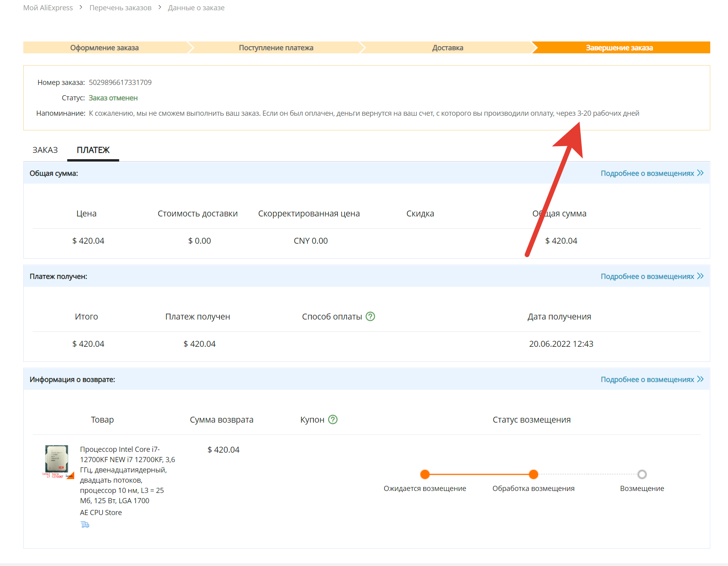
Task: Click Данные о заказе breadcrumb
Action: tap(196, 8)
